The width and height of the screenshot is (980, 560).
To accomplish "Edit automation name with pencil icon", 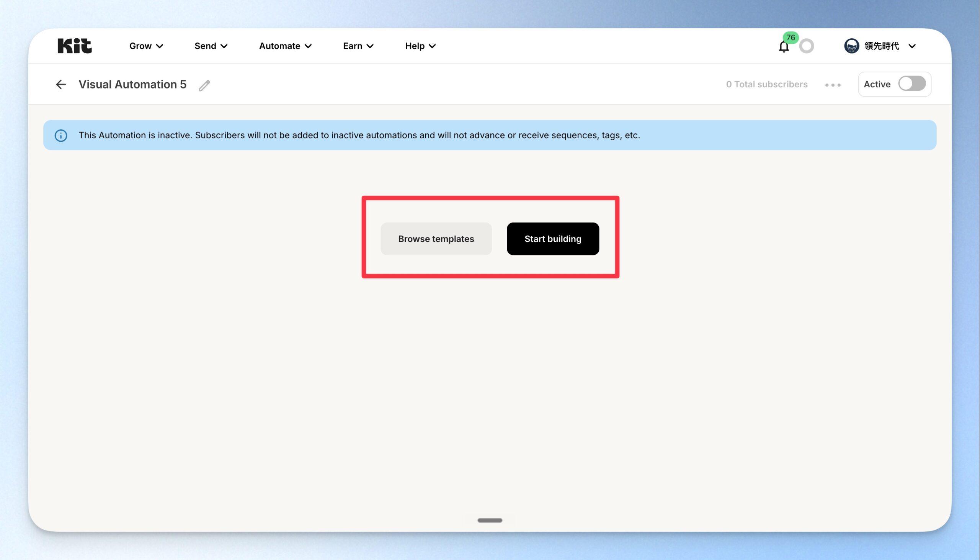I will pyautogui.click(x=204, y=85).
